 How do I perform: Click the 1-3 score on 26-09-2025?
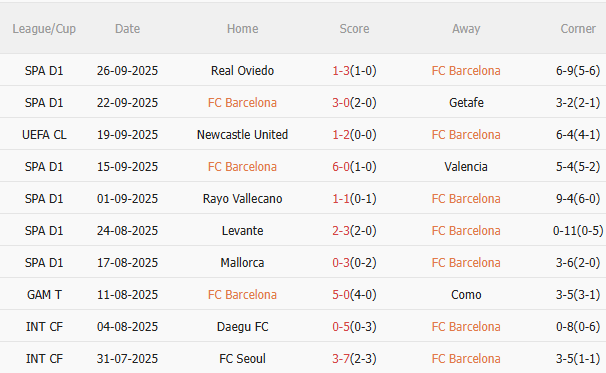coord(341,71)
